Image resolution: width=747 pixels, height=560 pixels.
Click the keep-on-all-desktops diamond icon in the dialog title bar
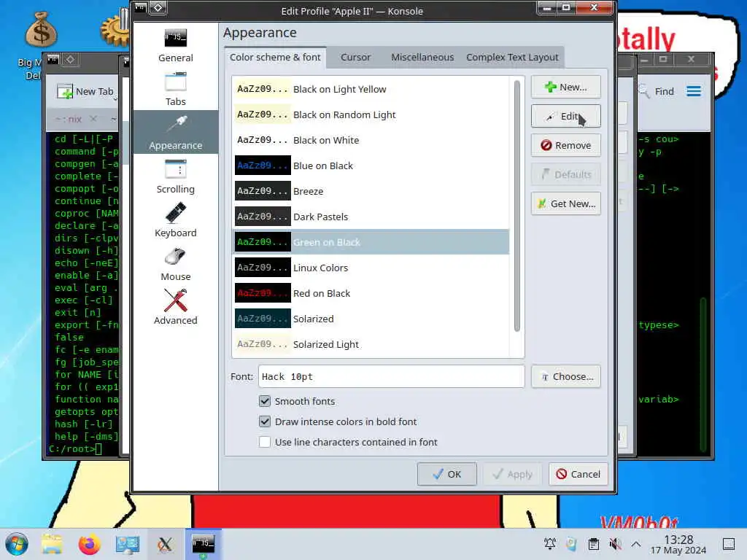[158, 7]
